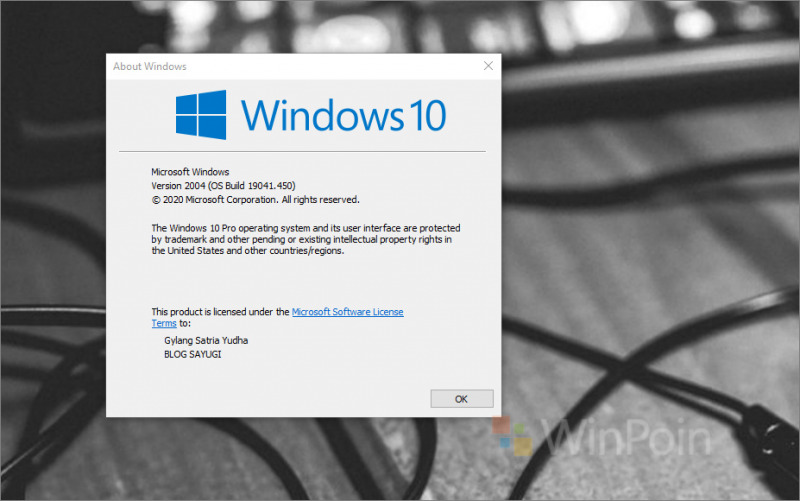Screen dimensions: 800x501
Task: Click the Windows 10 flag logo
Action: [x=201, y=115]
